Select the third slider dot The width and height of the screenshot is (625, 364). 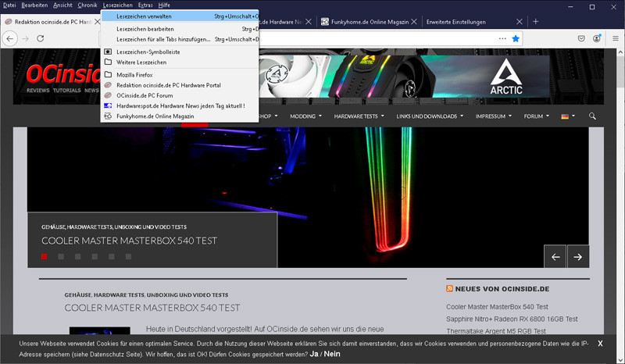coord(77,256)
